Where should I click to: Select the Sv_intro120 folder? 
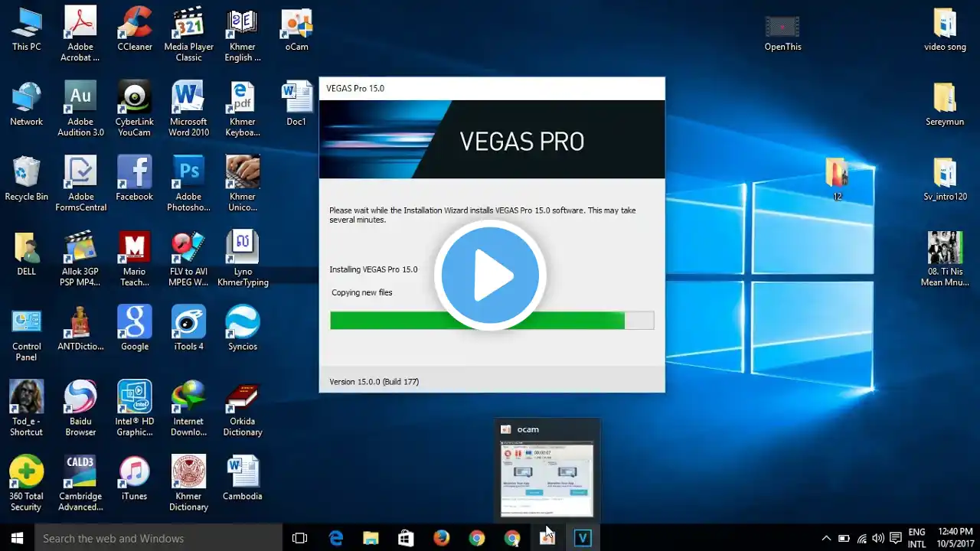945,179
